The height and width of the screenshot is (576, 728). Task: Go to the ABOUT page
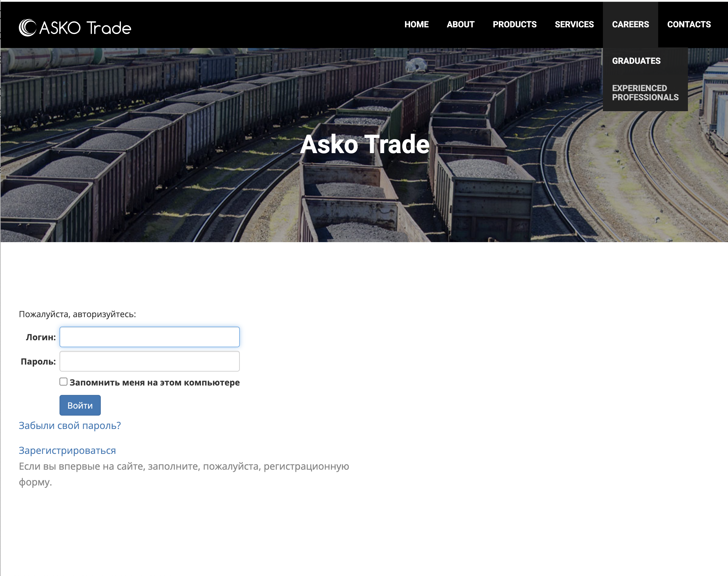coord(461,25)
